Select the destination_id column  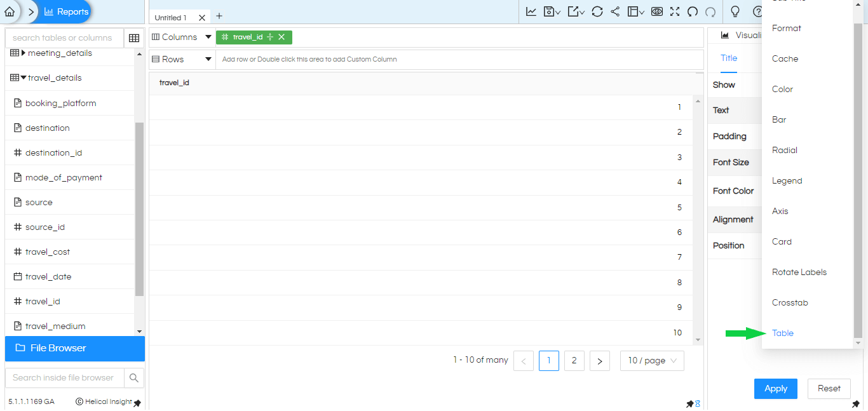coord(53,152)
